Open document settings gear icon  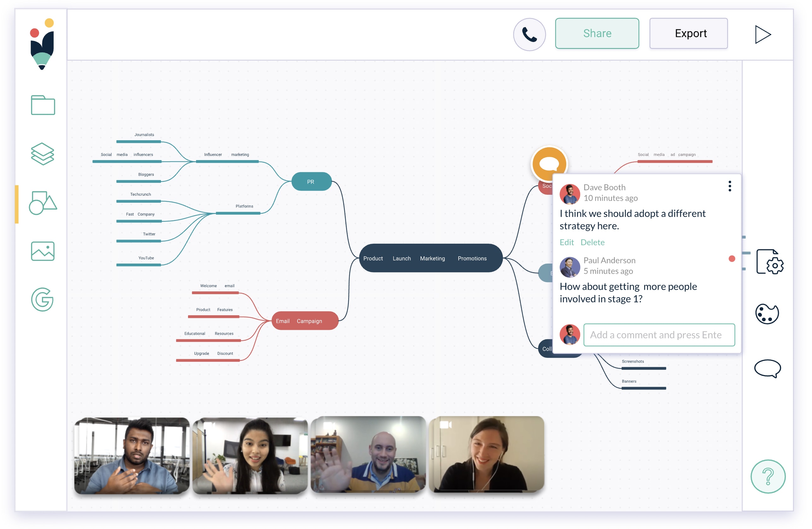click(770, 262)
